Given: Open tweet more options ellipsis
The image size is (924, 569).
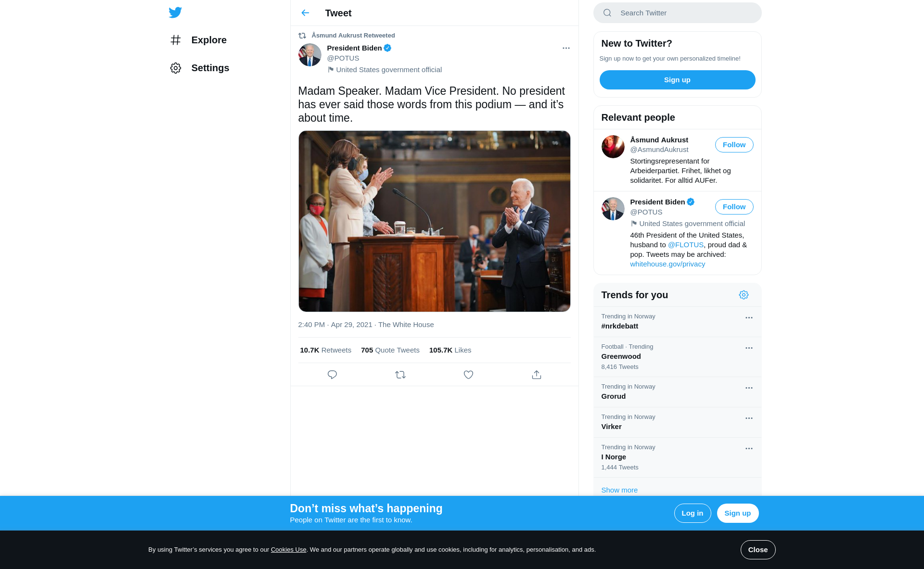Looking at the screenshot, I should 566,48.
